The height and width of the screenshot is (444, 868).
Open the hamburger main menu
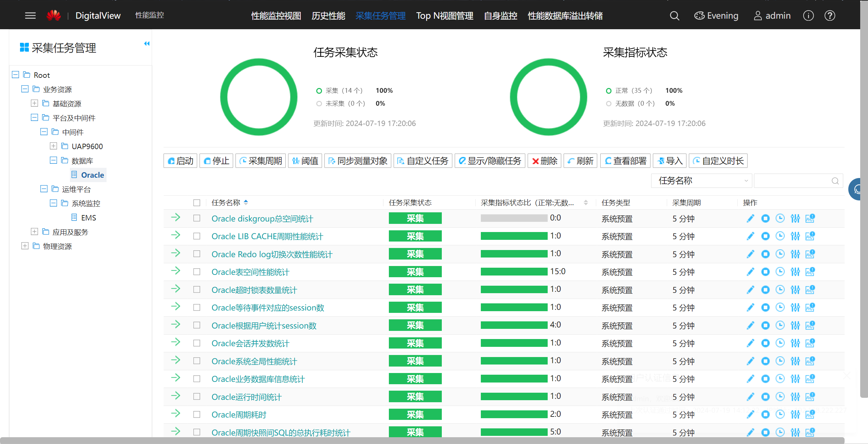tap(30, 16)
